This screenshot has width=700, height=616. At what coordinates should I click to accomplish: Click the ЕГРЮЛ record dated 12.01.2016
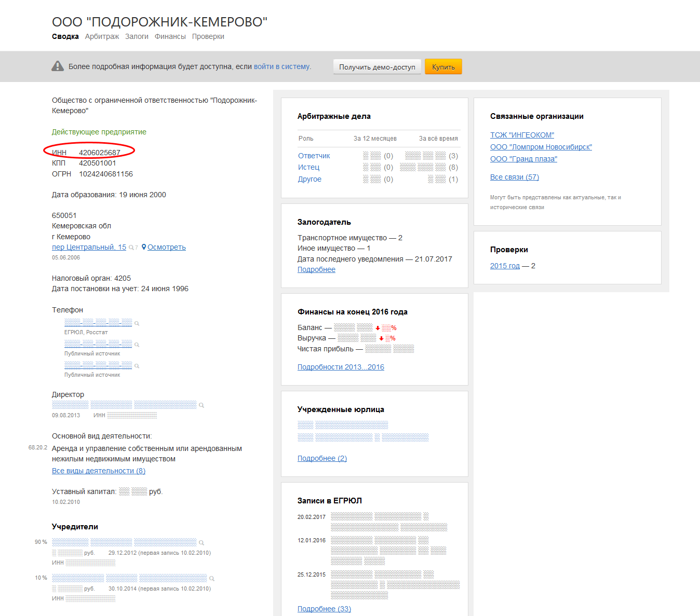pyautogui.click(x=389, y=551)
